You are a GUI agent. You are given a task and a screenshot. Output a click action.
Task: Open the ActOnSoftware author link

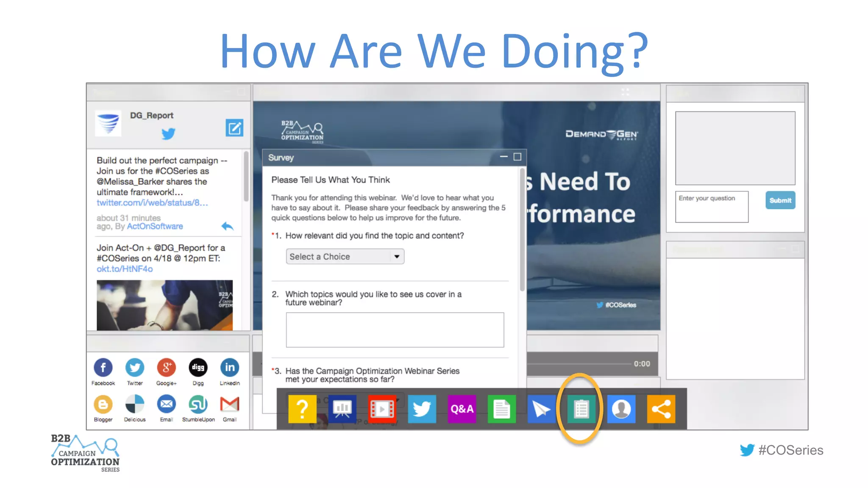coord(155,227)
